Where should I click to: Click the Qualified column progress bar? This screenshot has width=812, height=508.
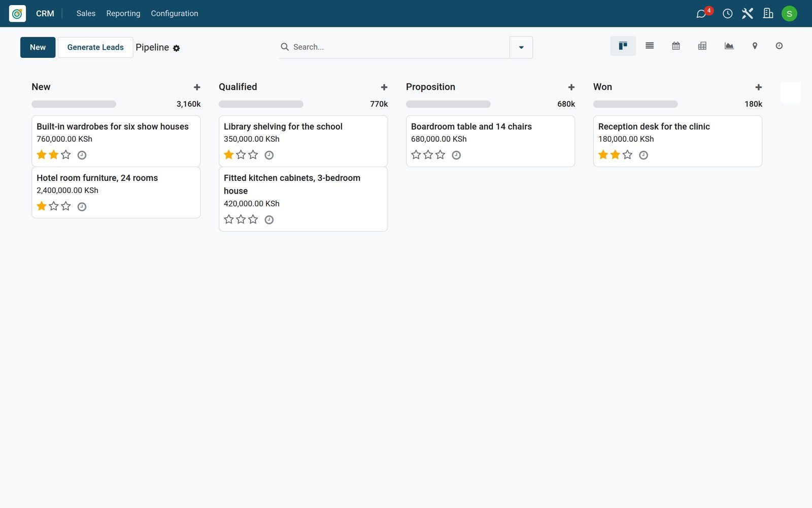coord(261,104)
